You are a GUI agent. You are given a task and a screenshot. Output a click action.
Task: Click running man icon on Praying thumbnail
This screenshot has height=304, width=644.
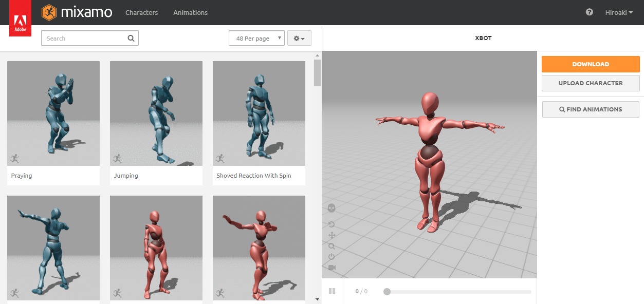click(14, 158)
